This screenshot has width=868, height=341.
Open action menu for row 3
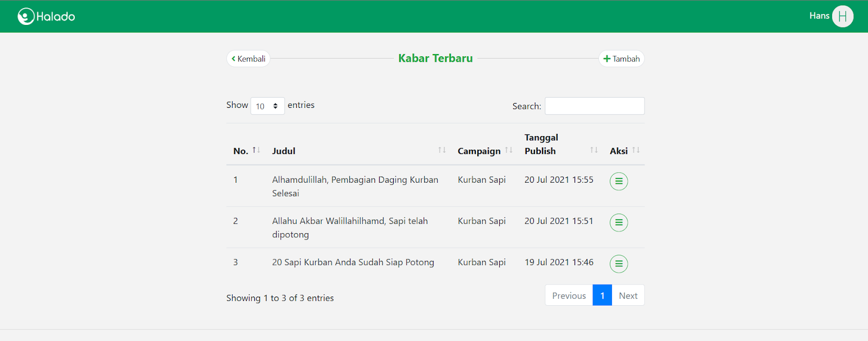click(x=618, y=264)
